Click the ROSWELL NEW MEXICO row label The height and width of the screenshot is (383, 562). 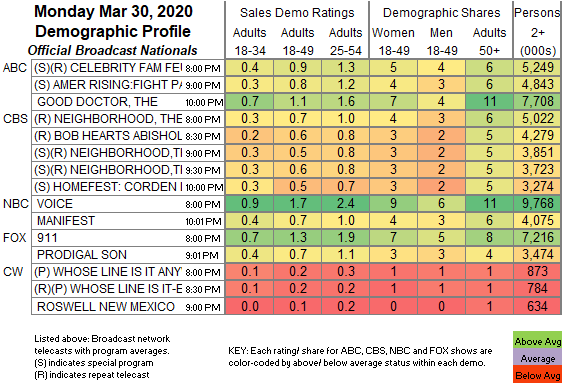(128, 307)
